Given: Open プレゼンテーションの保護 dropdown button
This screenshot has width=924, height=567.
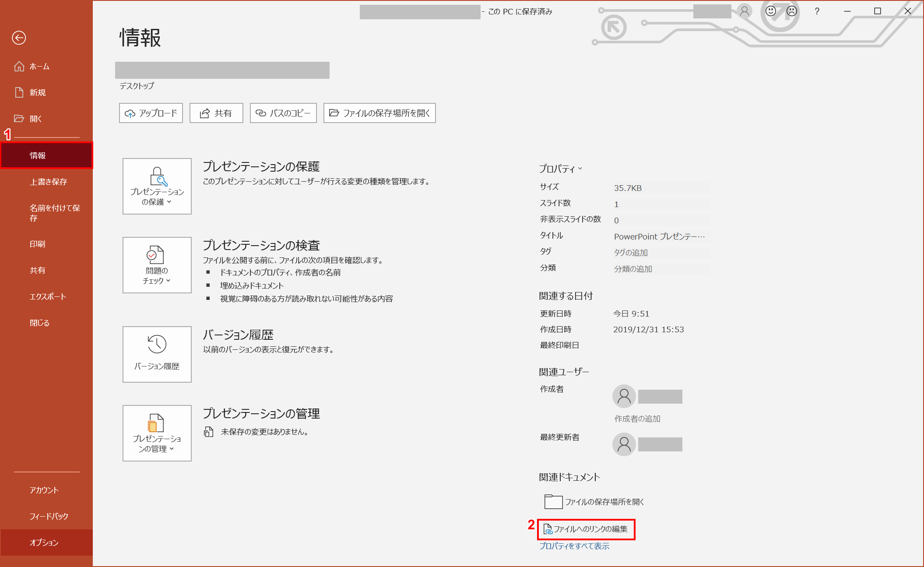Looking at the screenshot, I should tap(157, 186).
